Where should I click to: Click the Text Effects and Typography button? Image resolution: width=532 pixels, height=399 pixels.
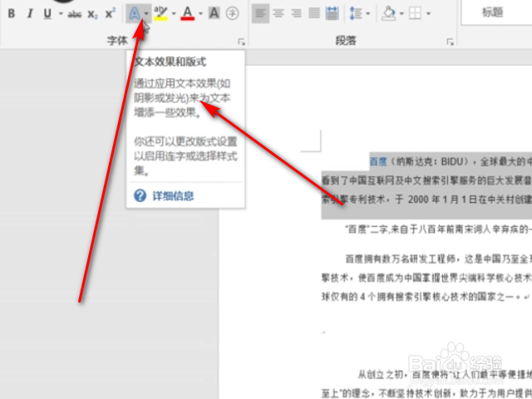point(135,13)
